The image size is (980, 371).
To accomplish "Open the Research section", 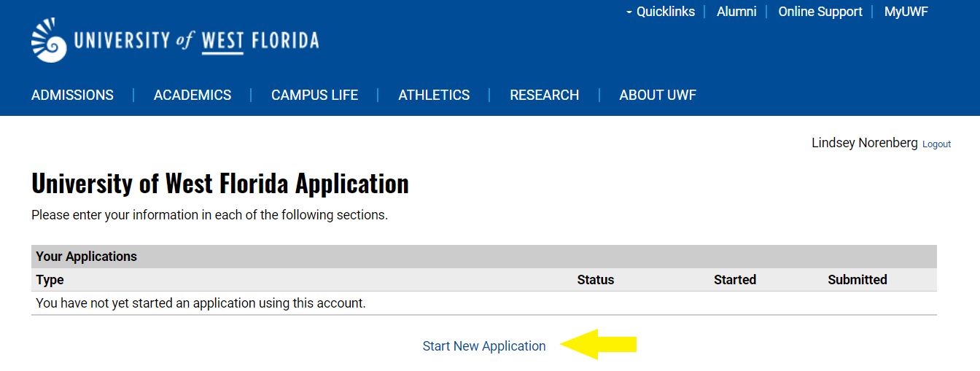I will point(544,95).
